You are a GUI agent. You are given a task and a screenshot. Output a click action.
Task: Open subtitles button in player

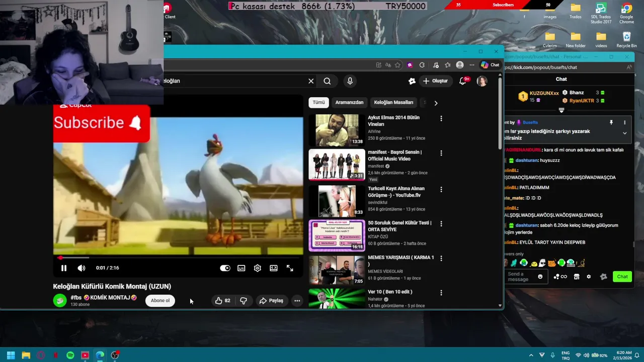(x=242, y=268)
